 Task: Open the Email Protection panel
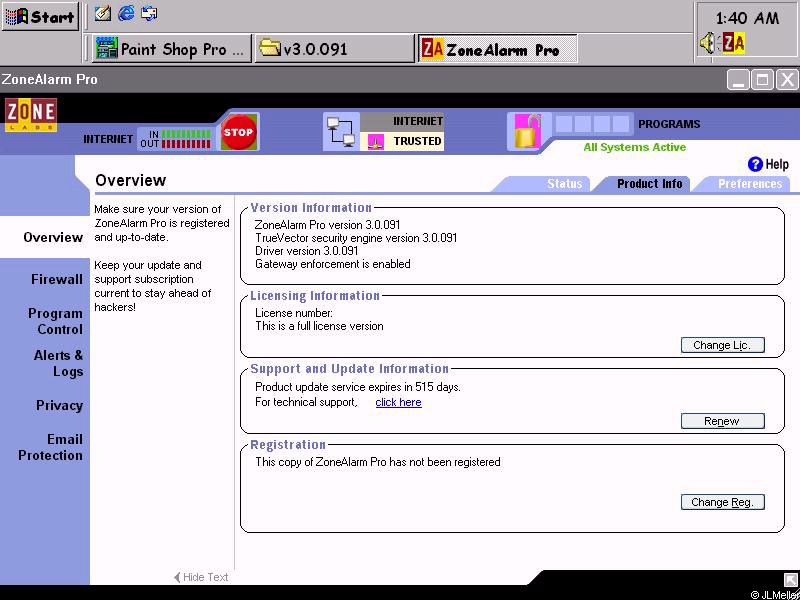[x=51, y=447]
